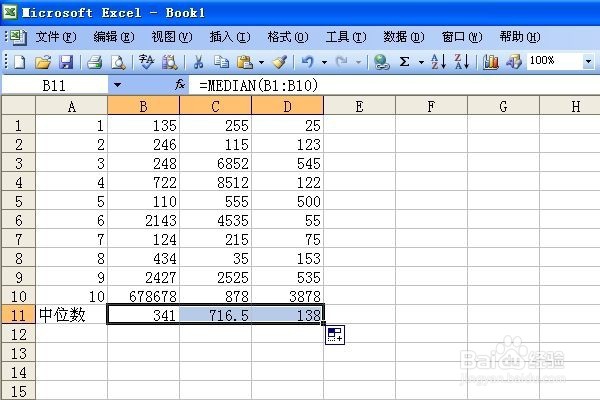Print using the printer icon
Screen dimensions: 600x400
pos(94,62)
